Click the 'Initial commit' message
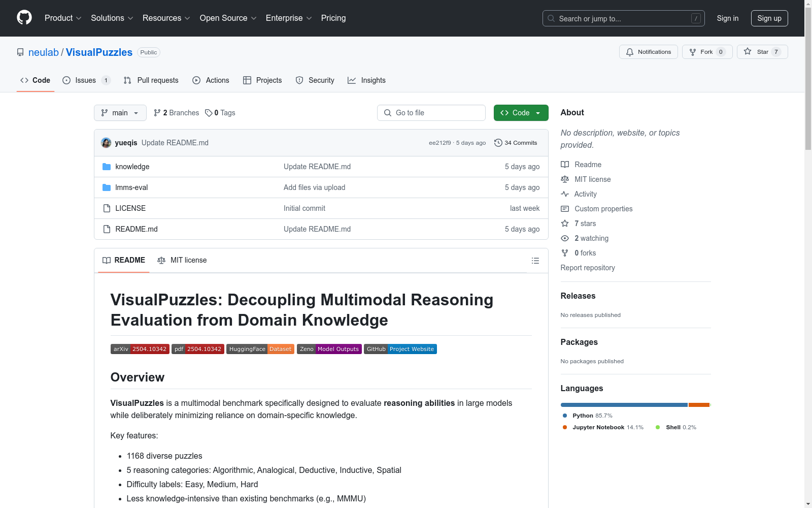The height and width of the screenshot is (508, 812). 304,208
